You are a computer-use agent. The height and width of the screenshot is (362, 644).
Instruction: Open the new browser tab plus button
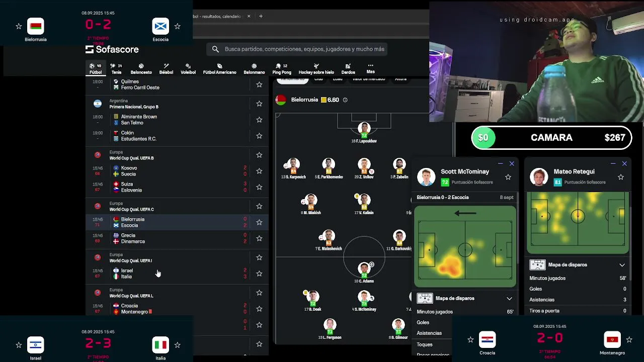pos(261,16)
